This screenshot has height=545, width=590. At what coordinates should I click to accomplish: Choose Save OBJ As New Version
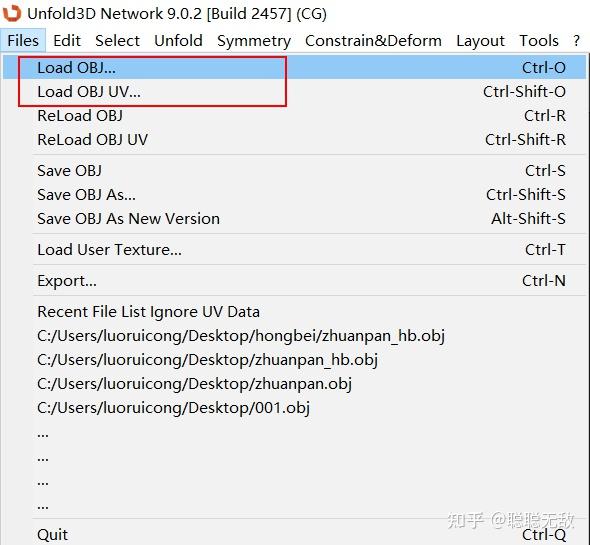point(294,219)
